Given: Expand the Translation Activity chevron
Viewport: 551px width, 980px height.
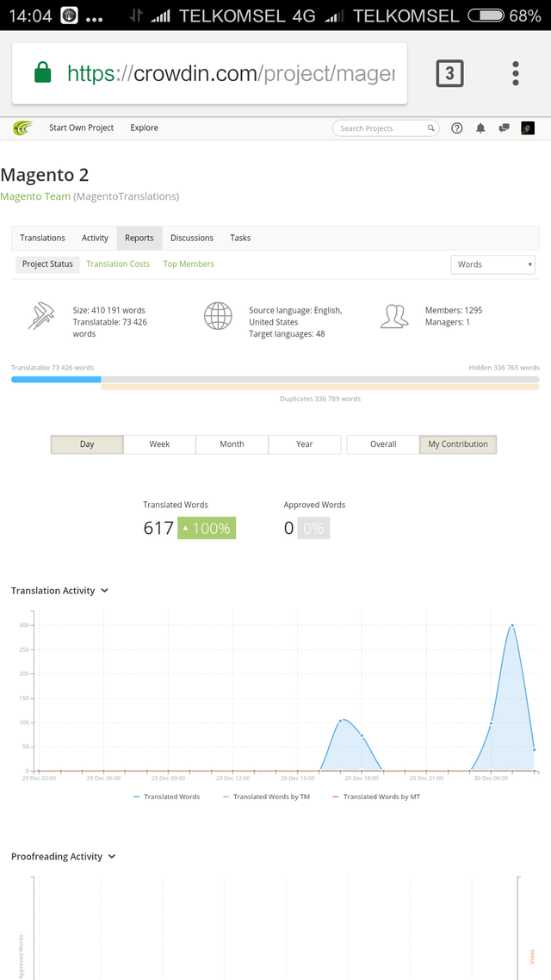Looking at the screenshot, I should click(x=104, y=591).
